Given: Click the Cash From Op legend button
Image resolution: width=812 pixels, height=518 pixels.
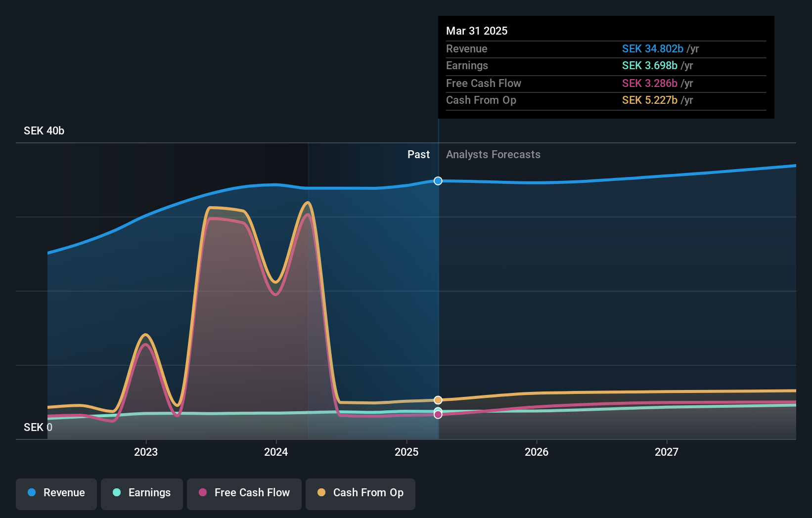Looking at the screenshot, I should (x=361, y=494).
